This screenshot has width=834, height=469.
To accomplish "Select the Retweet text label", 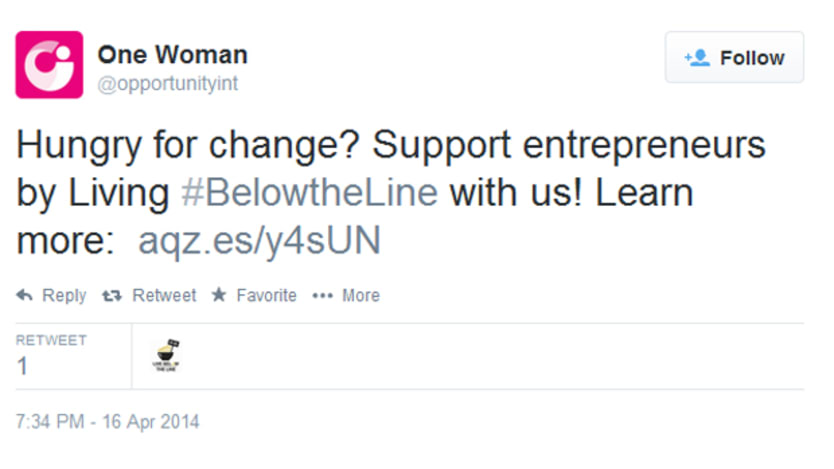I will coord(164,295).
